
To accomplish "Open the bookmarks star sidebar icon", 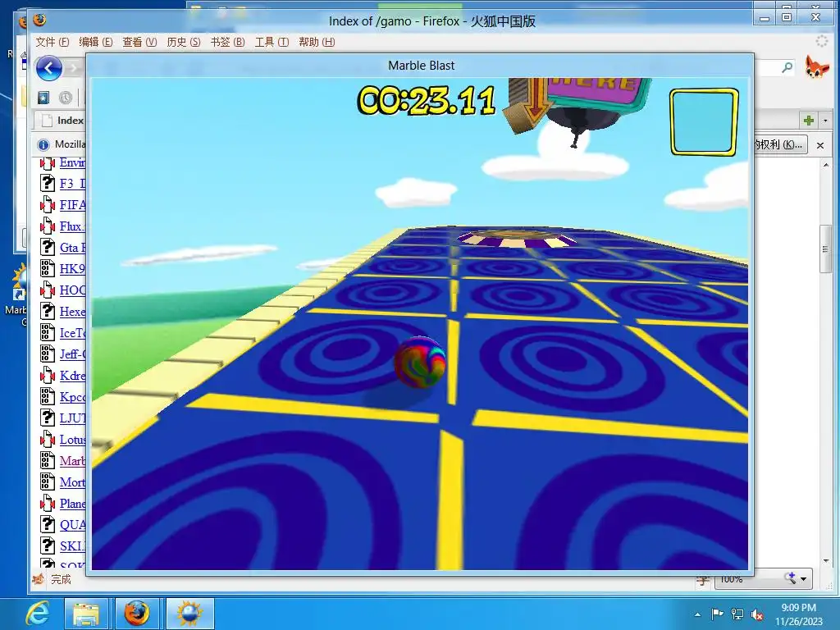I will point(43,98).
